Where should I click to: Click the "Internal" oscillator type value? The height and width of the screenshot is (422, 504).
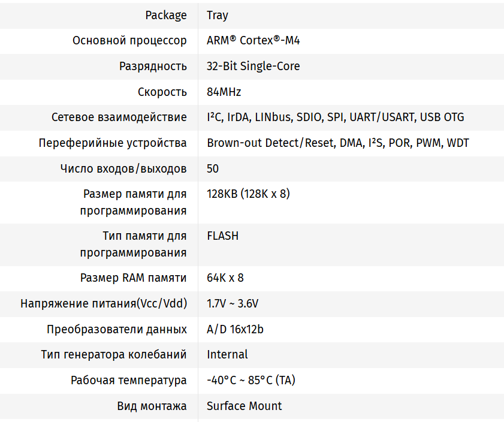pyautogui.click(x=227, y=354)
